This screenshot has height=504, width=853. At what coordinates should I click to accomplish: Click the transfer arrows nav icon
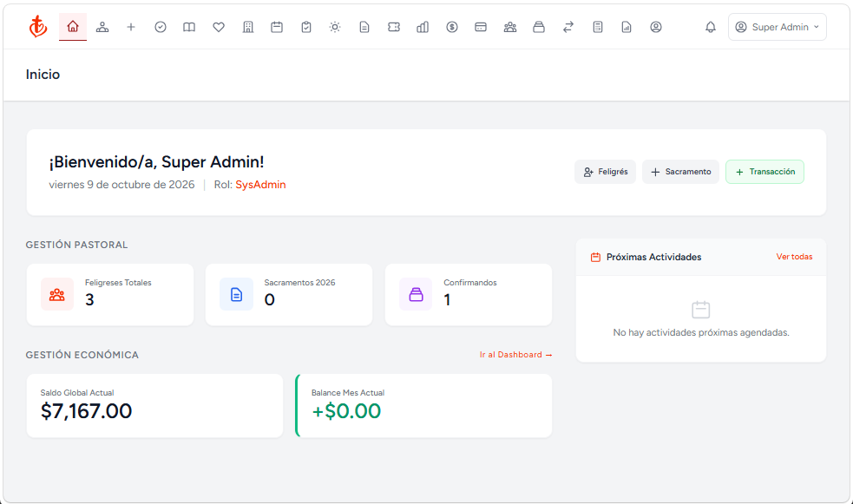point(568,27)
